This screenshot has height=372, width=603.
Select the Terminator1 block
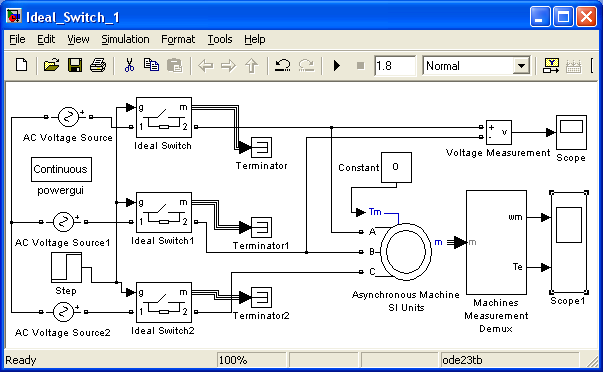262,227
